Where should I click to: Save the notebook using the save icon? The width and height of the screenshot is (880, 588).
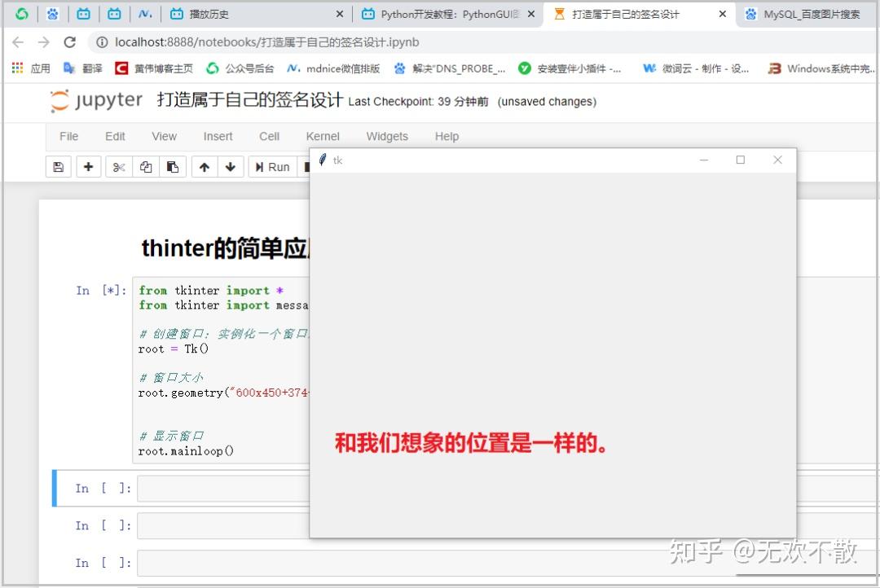pos(58,166)
